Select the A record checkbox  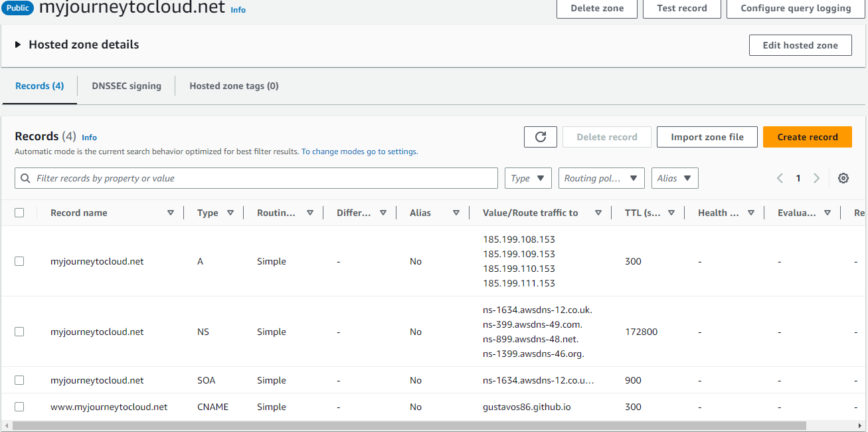tap(19, 261)
